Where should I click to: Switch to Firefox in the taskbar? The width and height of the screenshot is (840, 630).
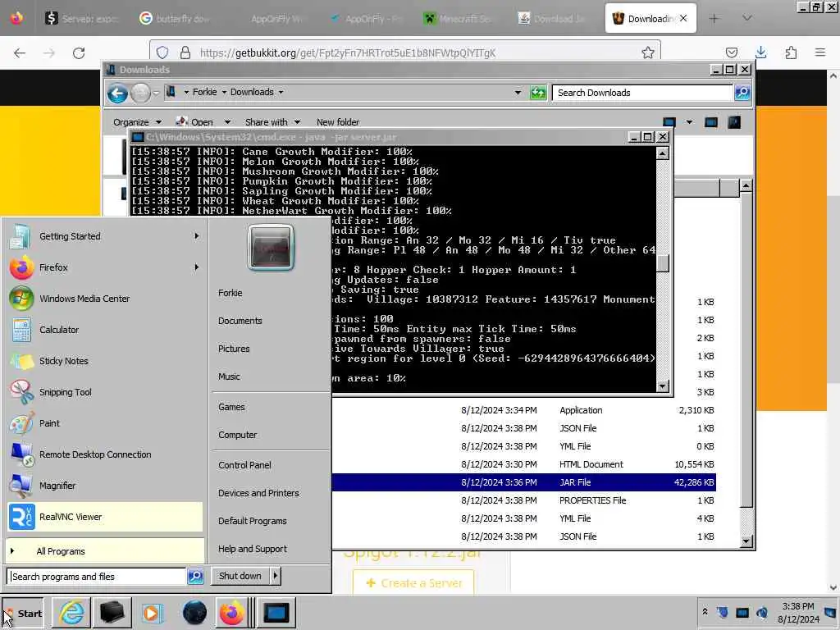pos(231,613)
